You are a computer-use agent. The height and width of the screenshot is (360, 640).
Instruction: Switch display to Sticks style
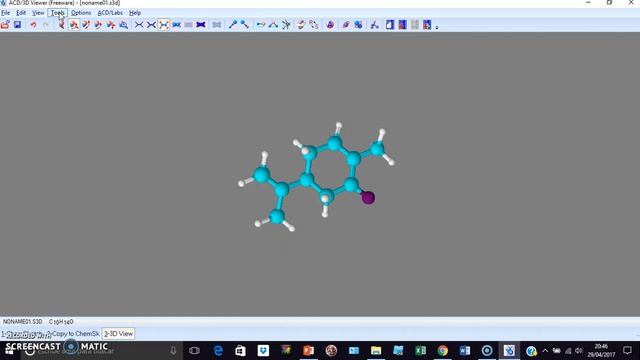pyautogui.click(x=151, y=25)
